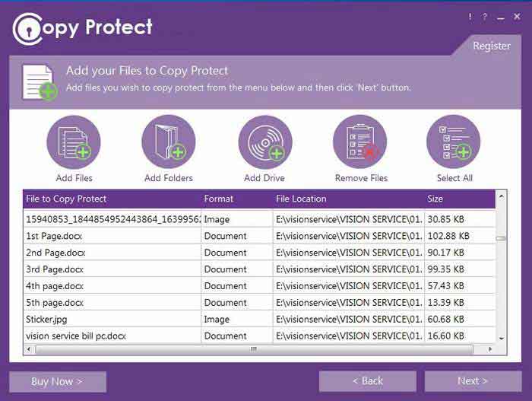Click the horizontal scrollbar thumb
Screen dimensions: 532x401
click(x=253, y=349)
